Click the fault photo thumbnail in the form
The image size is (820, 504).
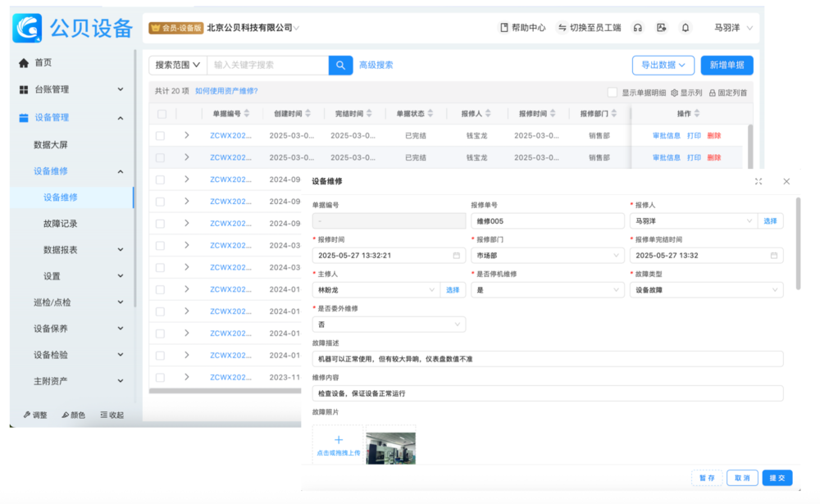pos(391,446)
